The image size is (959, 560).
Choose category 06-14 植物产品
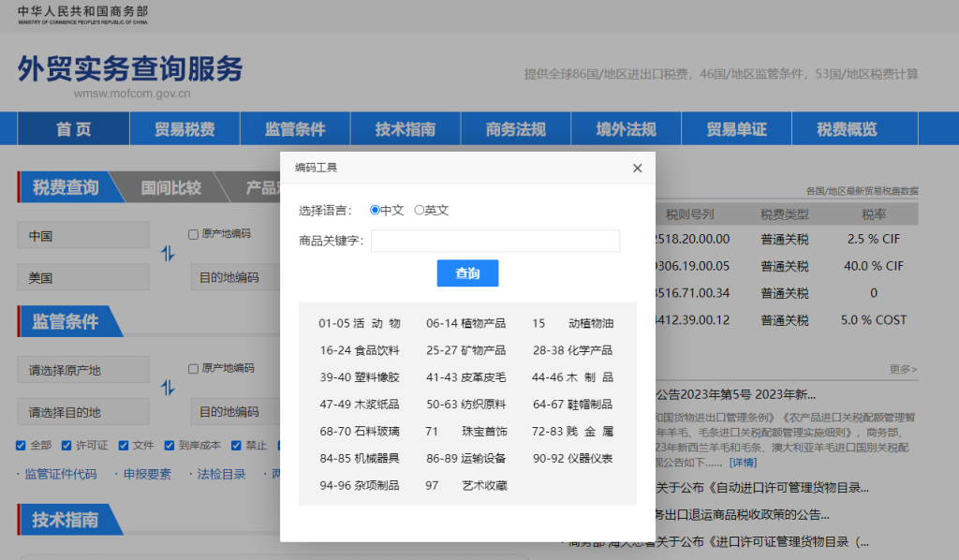pyautogui.click(x=466, y=323)
